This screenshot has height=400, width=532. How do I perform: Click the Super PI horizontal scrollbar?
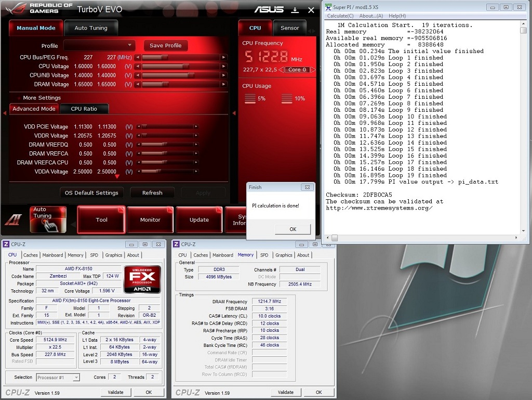tap(422, 238)
